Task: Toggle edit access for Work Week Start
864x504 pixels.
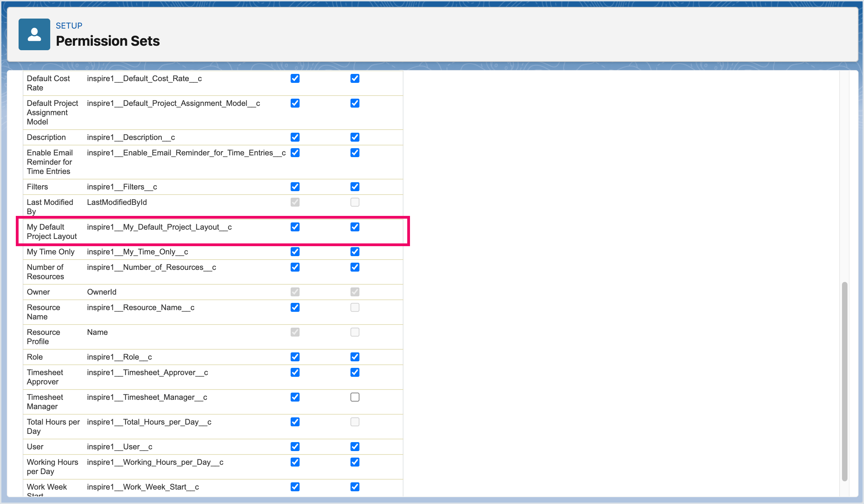Action: coord(355,487)
